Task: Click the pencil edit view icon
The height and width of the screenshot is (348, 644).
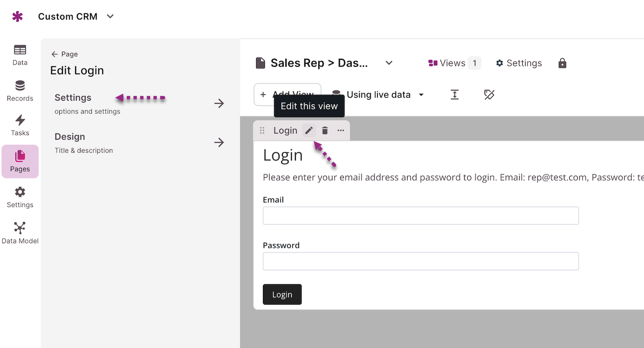Action: tap(309, 131)
